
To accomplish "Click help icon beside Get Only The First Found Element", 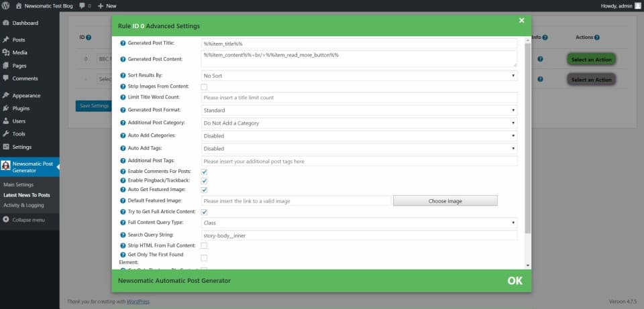I will tap(123, 255).
